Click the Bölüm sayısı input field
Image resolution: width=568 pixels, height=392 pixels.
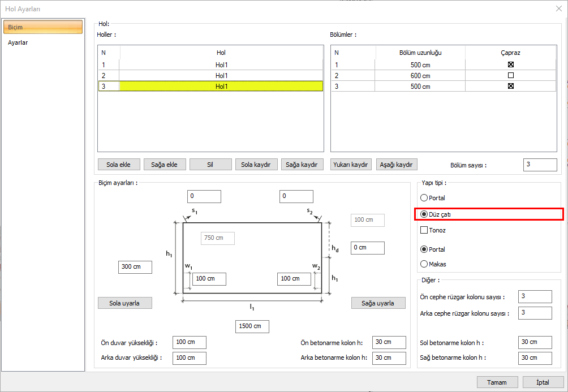tap(540, 165)
